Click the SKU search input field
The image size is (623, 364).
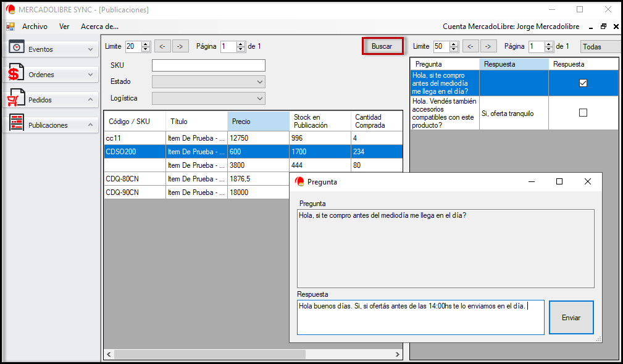coord(209,65)
